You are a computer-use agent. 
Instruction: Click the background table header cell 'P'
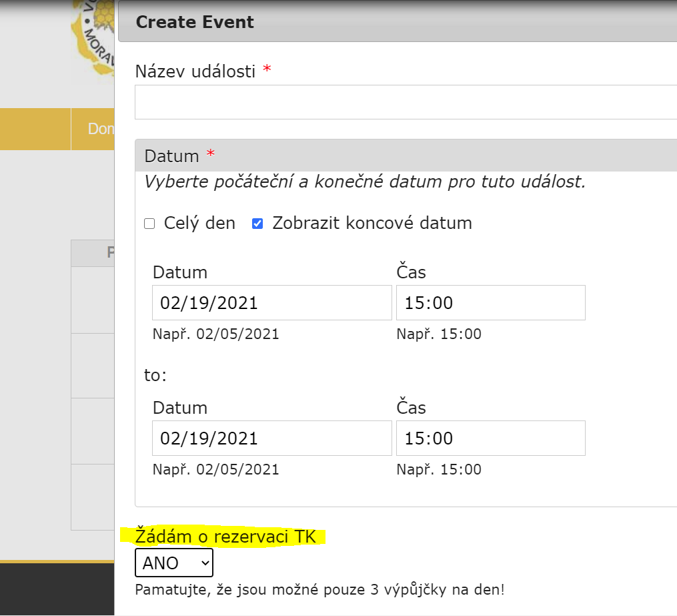93,253
